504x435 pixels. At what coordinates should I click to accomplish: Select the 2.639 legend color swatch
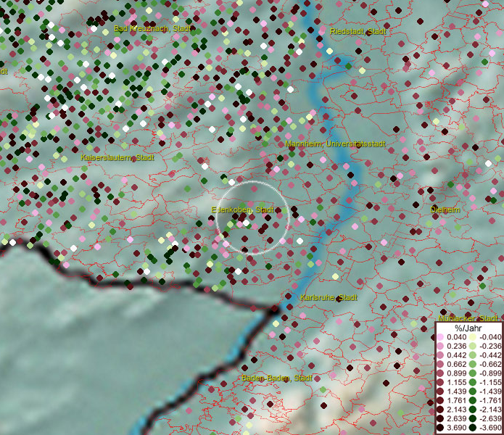[440, 418]
